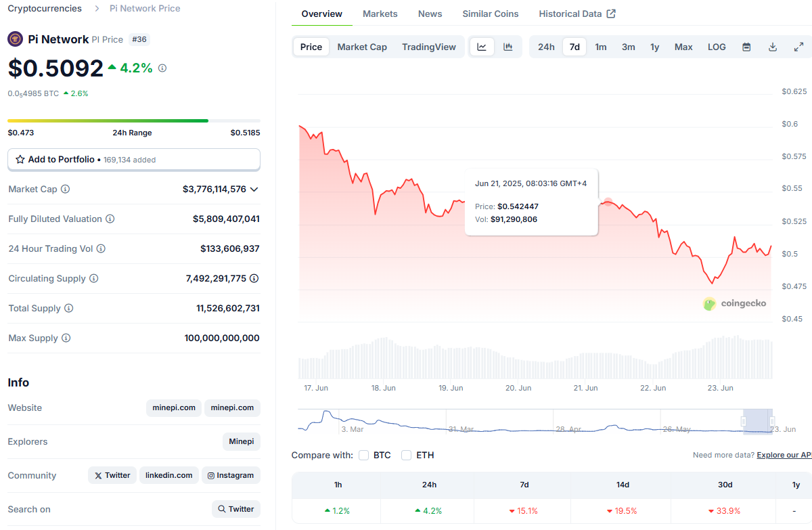Switch chart to TradingView

click(x=429, y=47)
